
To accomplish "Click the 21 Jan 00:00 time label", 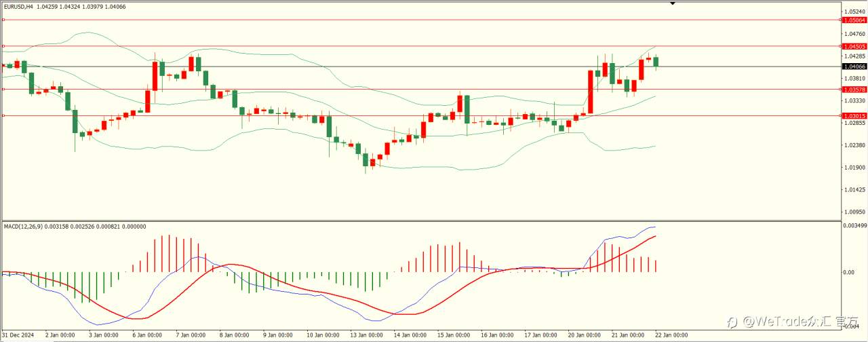I will click(627, 335).
